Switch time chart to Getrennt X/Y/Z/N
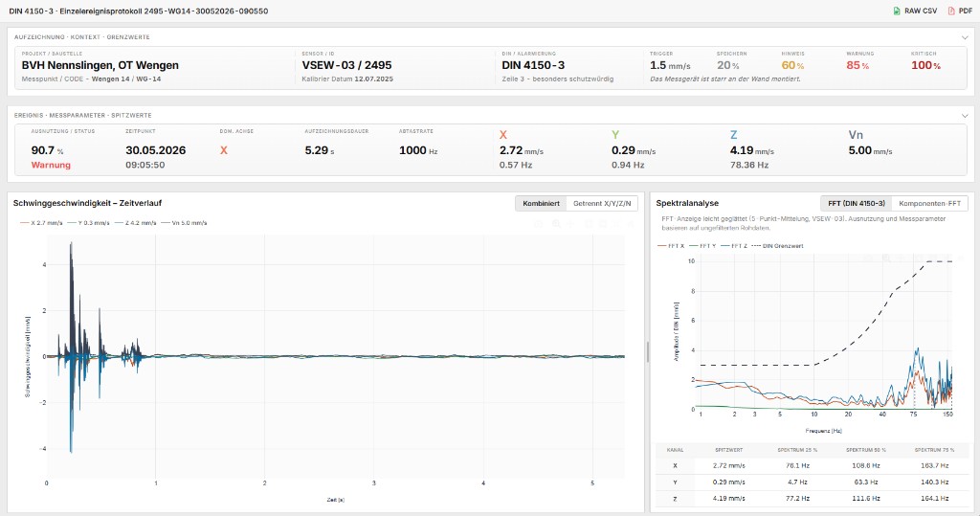The image size is (980, 516). [x=602, y=203]
